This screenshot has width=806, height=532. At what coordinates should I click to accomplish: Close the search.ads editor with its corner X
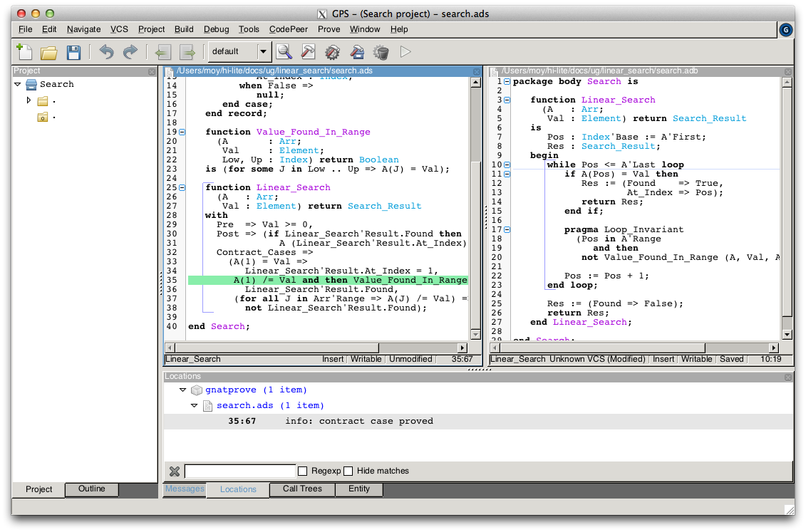tap(477, 72)
